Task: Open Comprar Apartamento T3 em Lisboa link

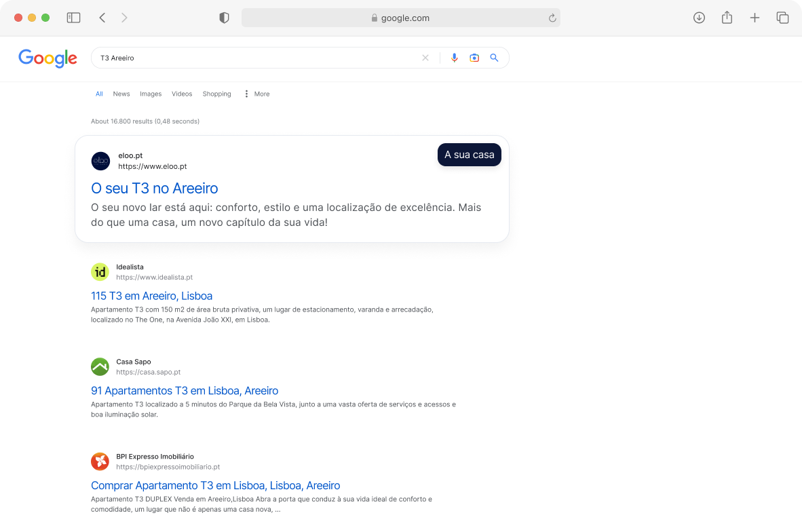Action: (215, 485)
